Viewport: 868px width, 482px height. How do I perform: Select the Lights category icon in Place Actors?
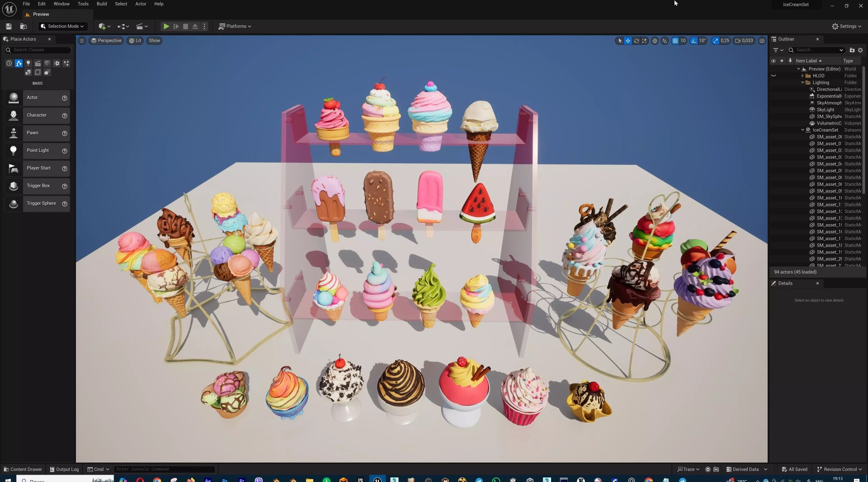28,63
